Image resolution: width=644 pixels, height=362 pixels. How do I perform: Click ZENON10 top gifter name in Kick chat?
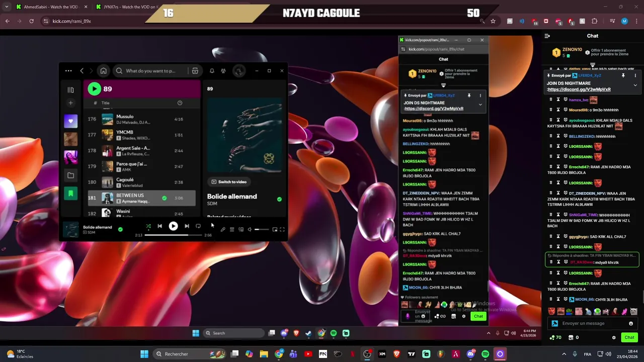[x=572, y=50]
